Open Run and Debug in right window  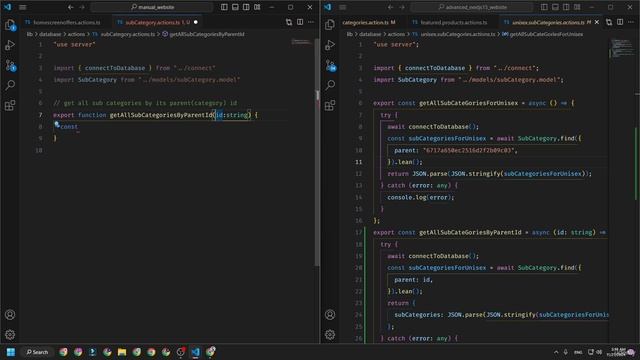click(330, 45)
